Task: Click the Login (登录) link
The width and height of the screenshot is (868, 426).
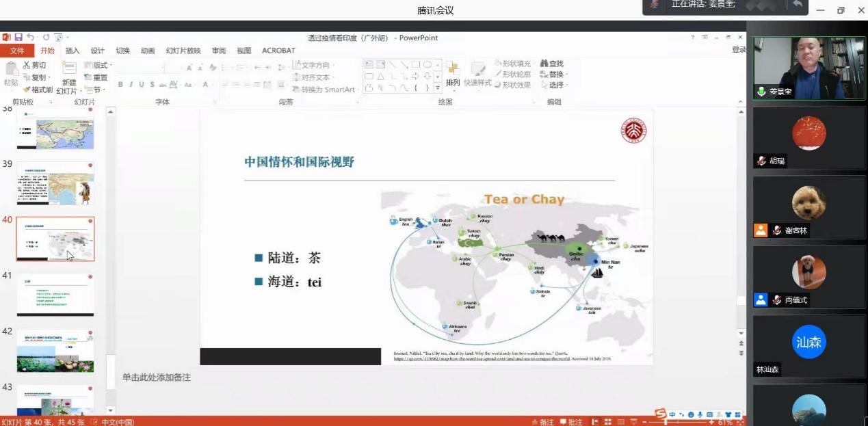Action: [x=739, y=50]
